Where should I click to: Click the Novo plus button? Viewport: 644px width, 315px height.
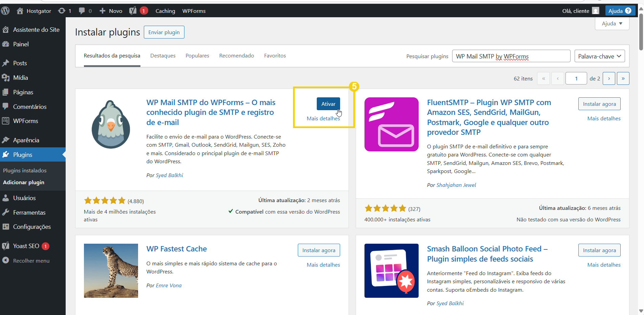pyautogui.click(x=111, y=11)
